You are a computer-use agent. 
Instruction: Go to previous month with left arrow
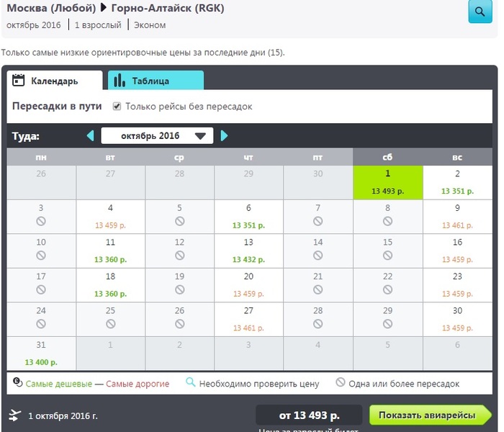pos(90,135)
